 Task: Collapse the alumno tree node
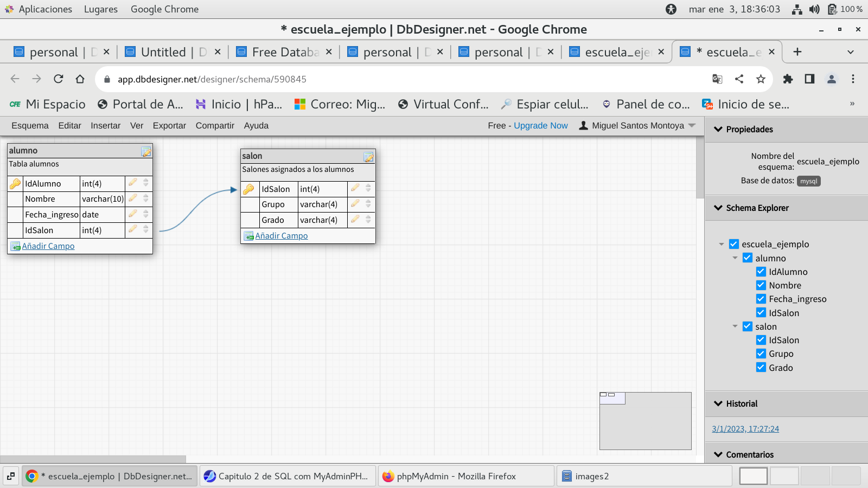pos(735,258)
